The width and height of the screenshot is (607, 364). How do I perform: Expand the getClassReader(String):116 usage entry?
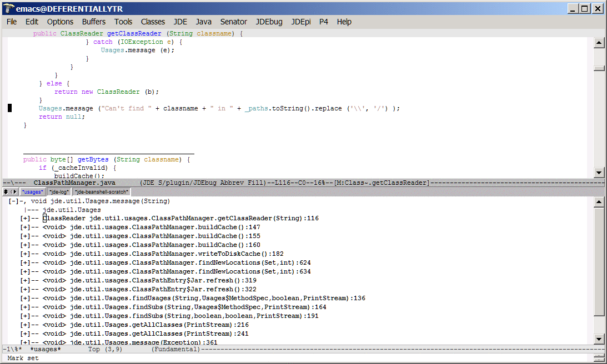[x=25, y=219]
